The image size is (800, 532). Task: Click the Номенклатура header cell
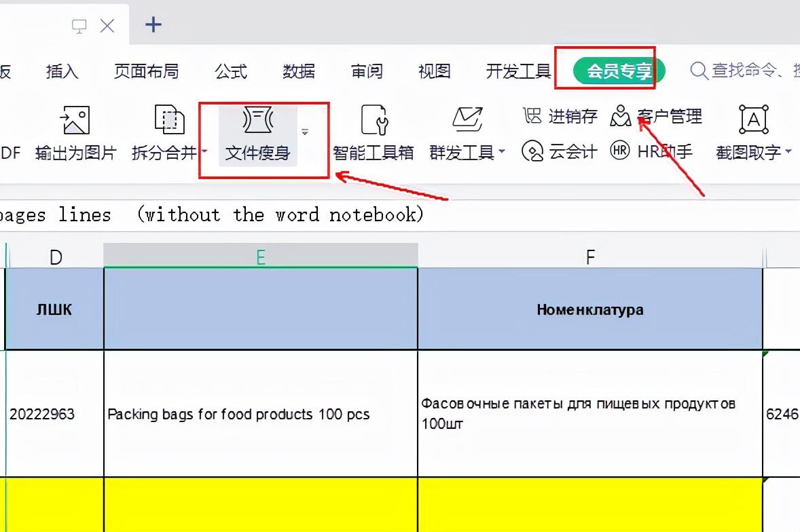590,309
